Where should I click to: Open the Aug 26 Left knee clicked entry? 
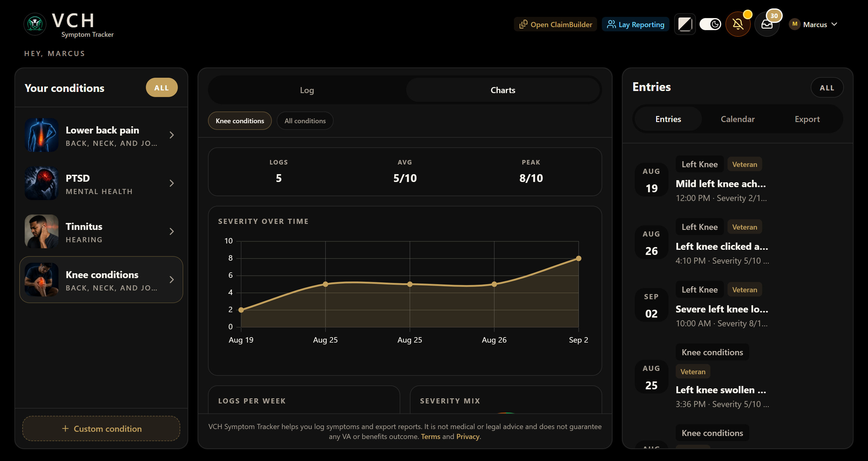738,242
